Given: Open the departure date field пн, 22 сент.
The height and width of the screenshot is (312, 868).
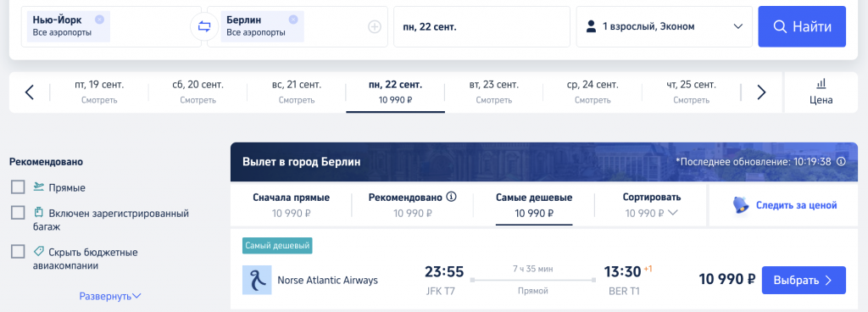Looking at the screenshot, I should point(481,26).
